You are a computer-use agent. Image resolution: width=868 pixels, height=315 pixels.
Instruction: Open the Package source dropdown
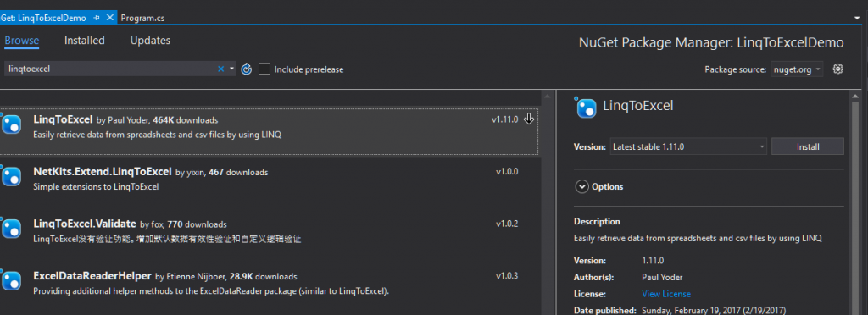[797, 69]
